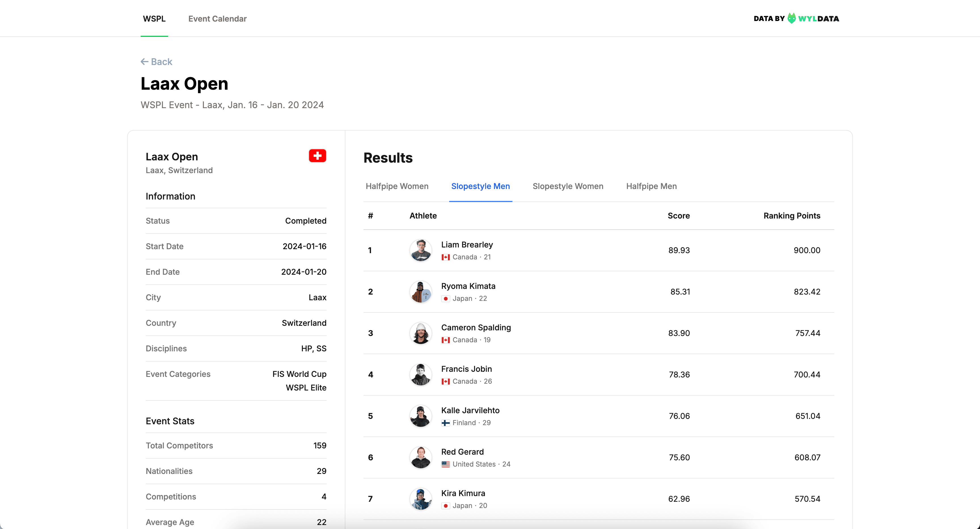The height and width of the screenshot is (529, 980).
Task: Click Ryoma Kimata's avatar photo
Action: [x=420, y=292]
